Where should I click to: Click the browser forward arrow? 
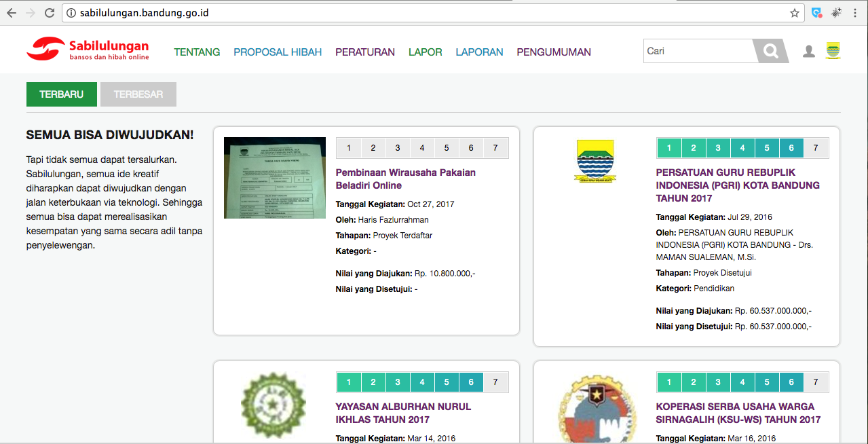[31, 13]
